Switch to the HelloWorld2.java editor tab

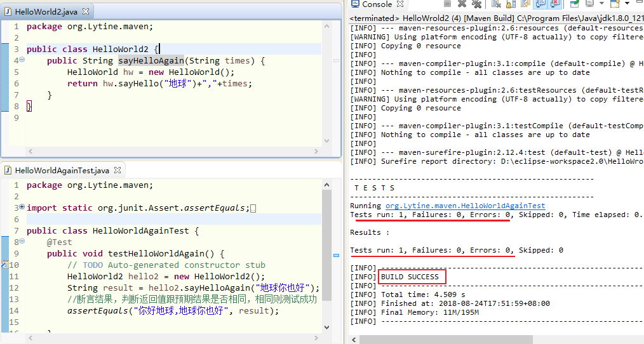tap(46, 11)
